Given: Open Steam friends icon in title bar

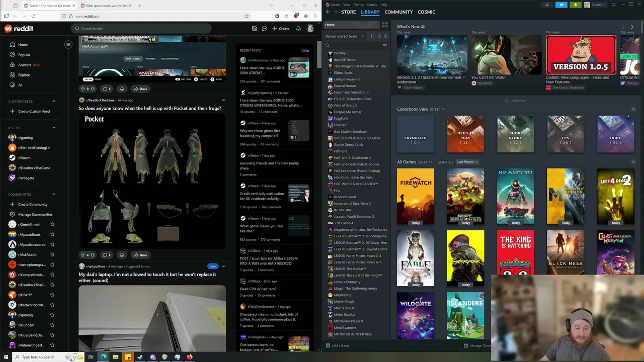Looking at the screenshot, I should (547, 5).
